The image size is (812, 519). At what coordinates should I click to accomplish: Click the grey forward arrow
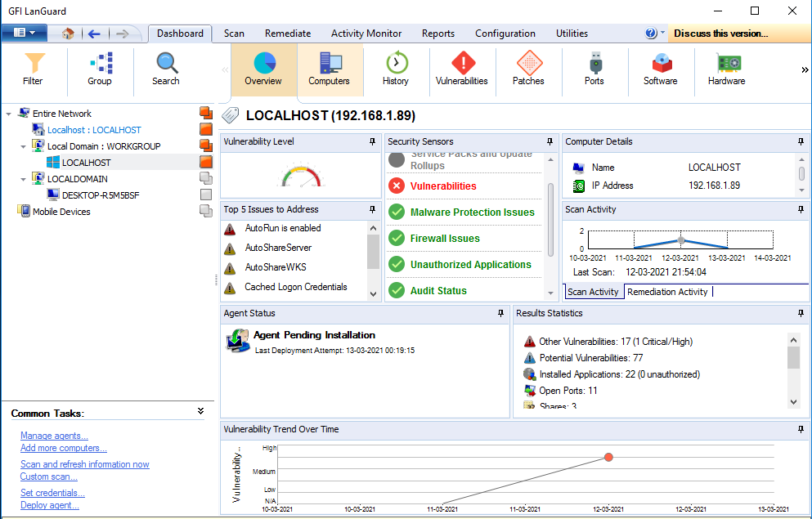click(x=122, y=34)
